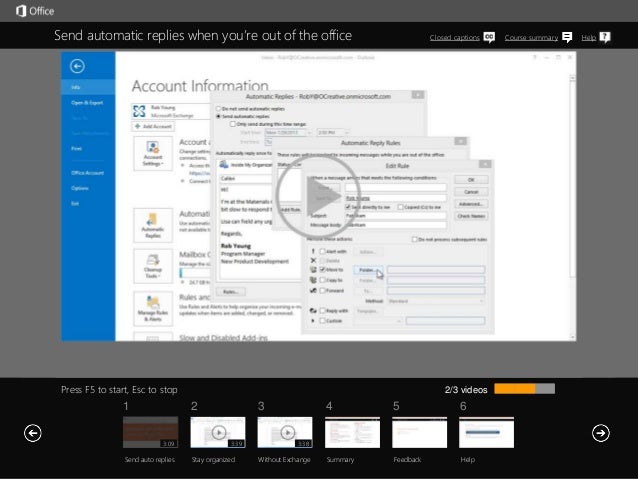Click the Exchange account icon beside Rob Young
This screenshot has height=479, width=638.
pyautogui.click(x=139, y=111)
